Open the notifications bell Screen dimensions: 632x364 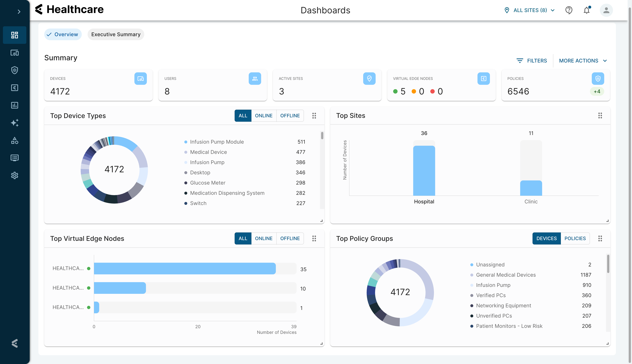point(587,10)
